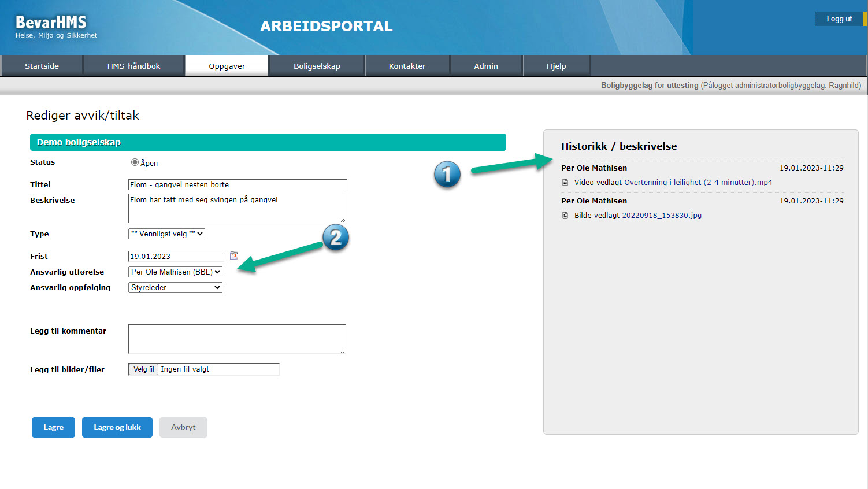The width and height of the screenshot is (868, 489).
Task: Click in the Legg til kommentar text area
Action: 237,339
